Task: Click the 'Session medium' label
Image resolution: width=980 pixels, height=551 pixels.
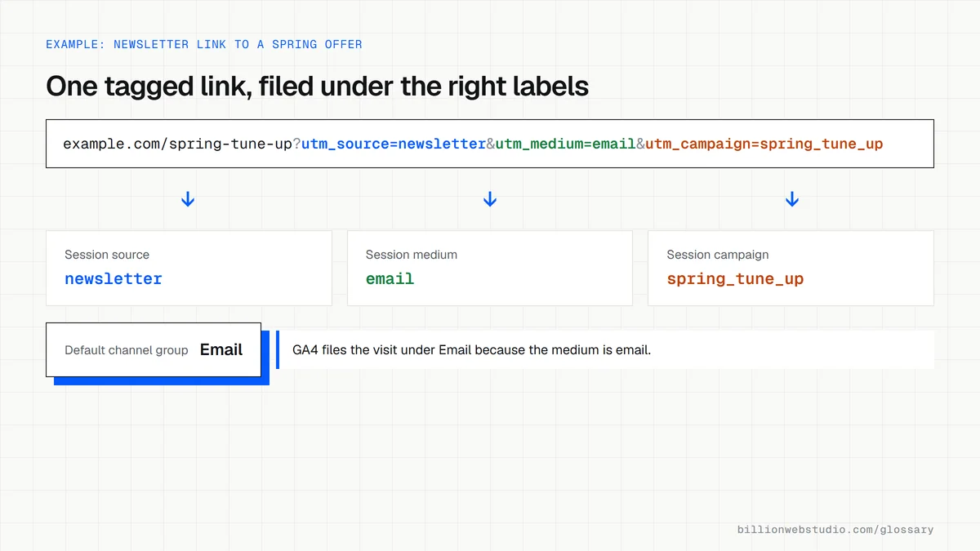Action: (412, 255)
